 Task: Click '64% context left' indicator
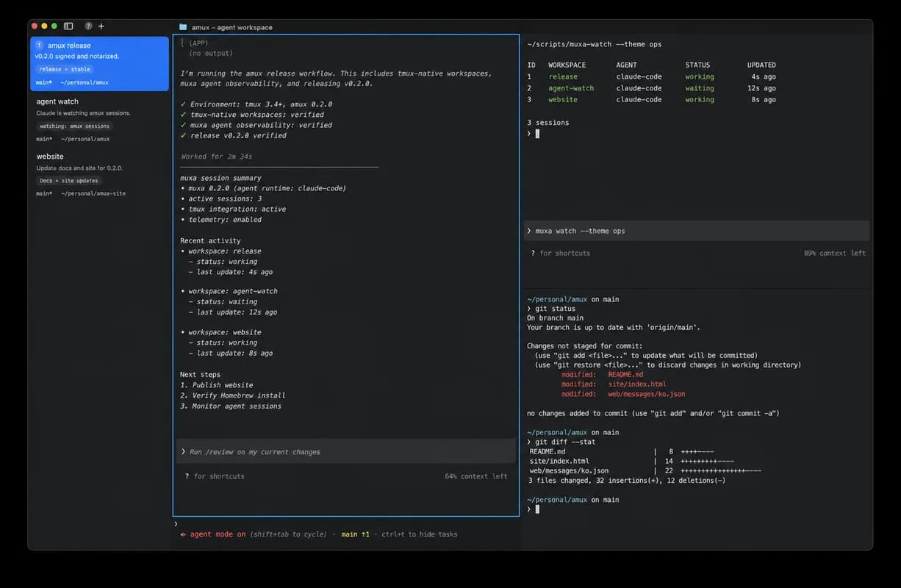(x=475, y=476)
